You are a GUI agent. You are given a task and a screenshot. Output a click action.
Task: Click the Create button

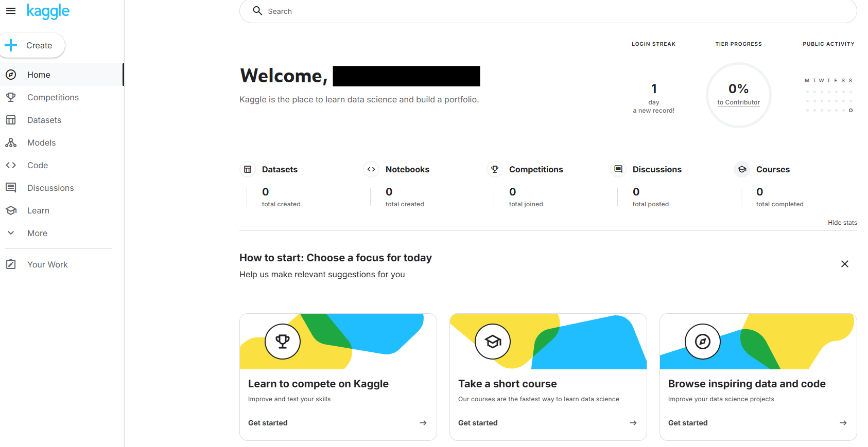point(32,45)
